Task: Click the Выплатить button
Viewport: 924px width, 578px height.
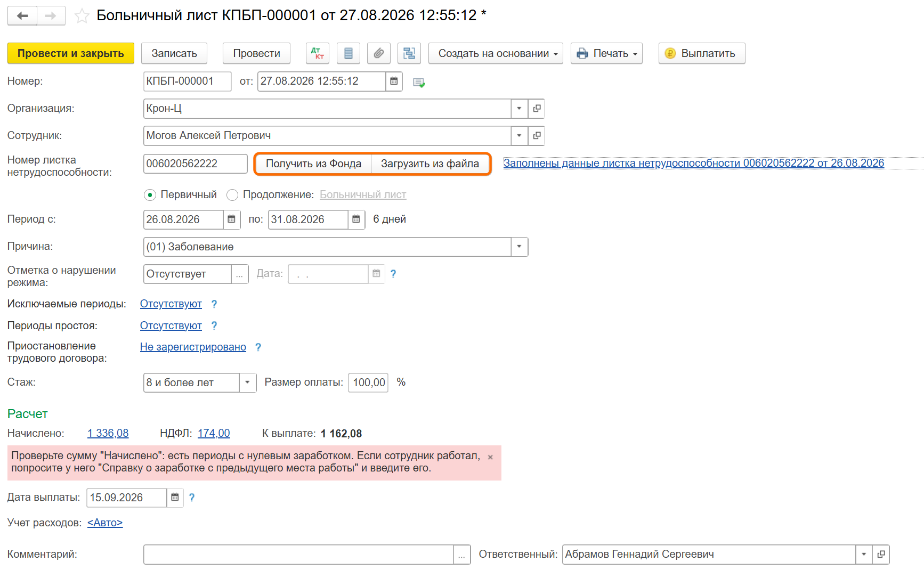Action: pyautogui.click(x=702, y=53)
